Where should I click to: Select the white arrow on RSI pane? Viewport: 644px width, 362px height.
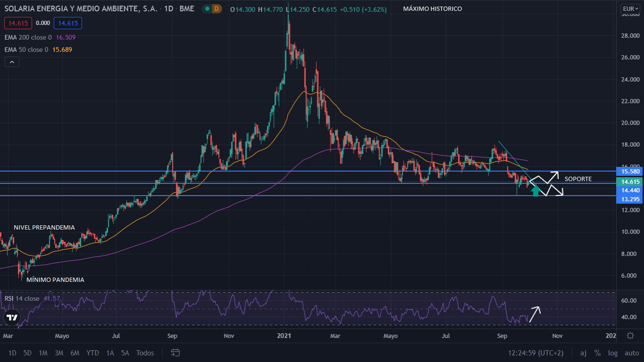point(535,313)
